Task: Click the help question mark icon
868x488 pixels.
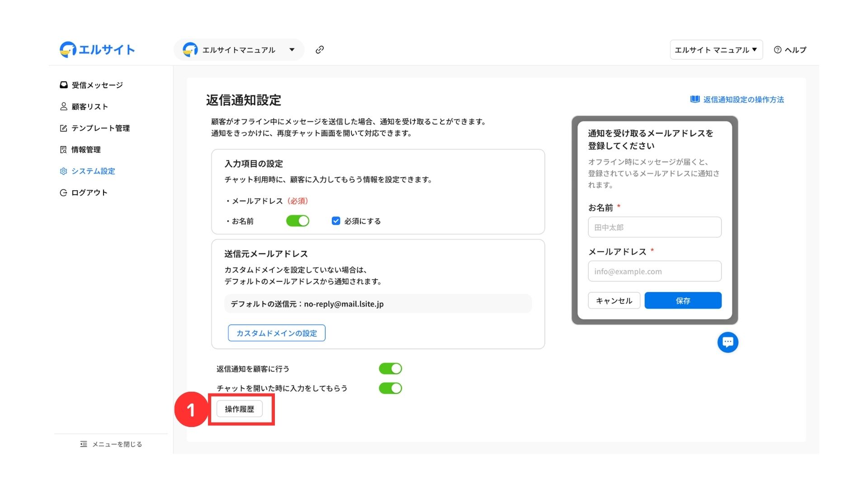Action: 778,50
